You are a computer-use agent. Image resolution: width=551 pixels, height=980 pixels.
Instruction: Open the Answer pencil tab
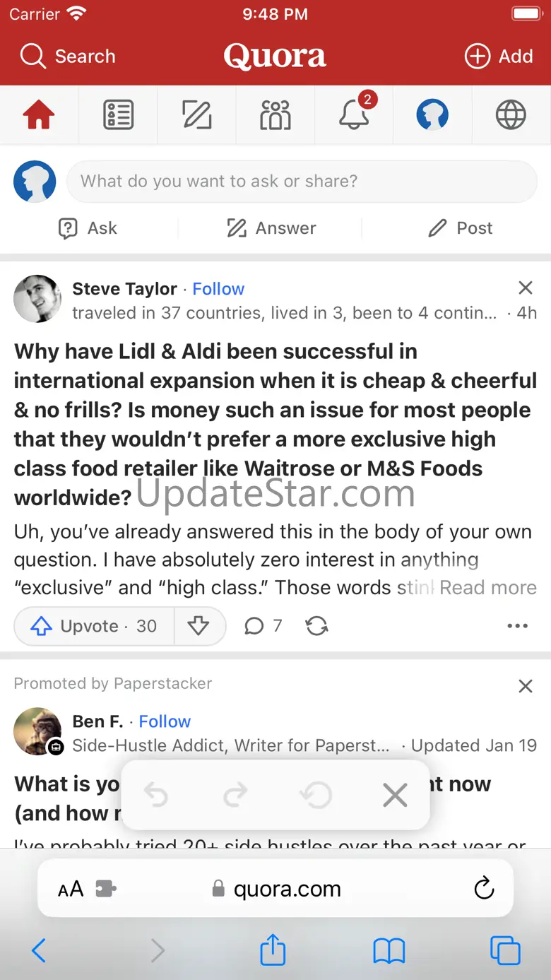click(x=197, y=115)
